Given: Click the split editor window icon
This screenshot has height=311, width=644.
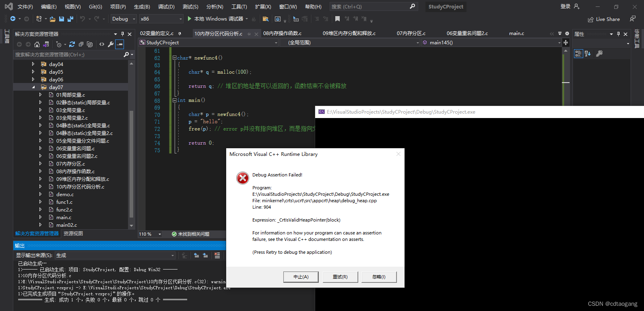Looking at the screenshot, I should point(566,42).
